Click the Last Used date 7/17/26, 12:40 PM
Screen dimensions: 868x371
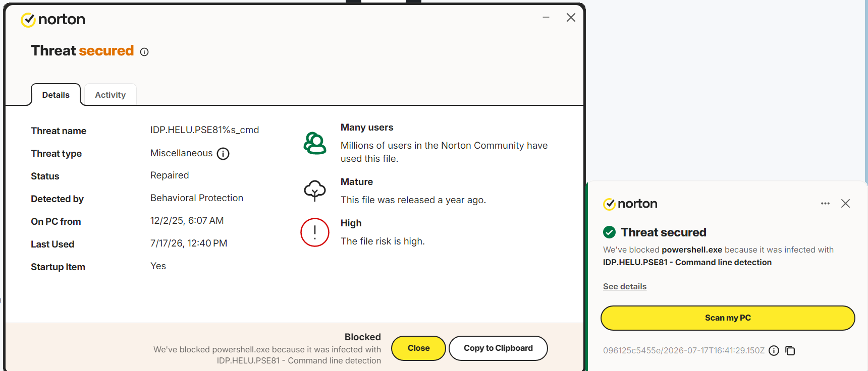coord(189,243)
